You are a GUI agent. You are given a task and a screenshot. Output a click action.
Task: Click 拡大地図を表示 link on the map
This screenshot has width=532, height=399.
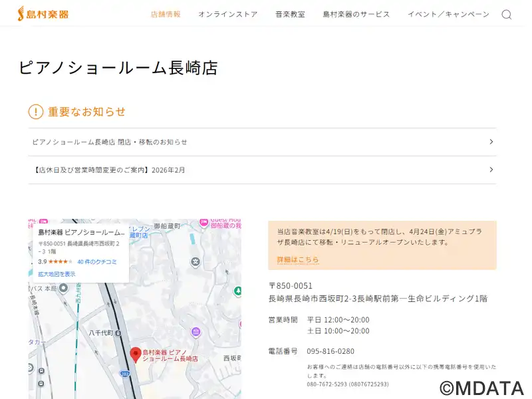[57, 274]
